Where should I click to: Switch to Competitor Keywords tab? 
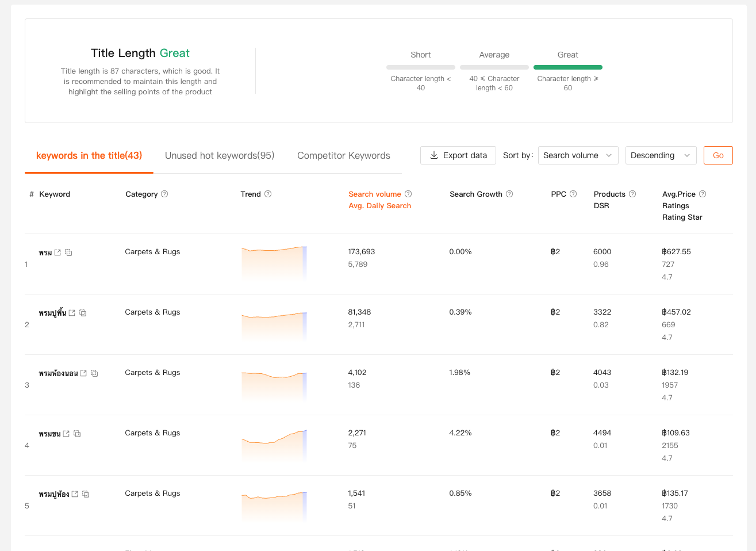[x=343, y=155]
